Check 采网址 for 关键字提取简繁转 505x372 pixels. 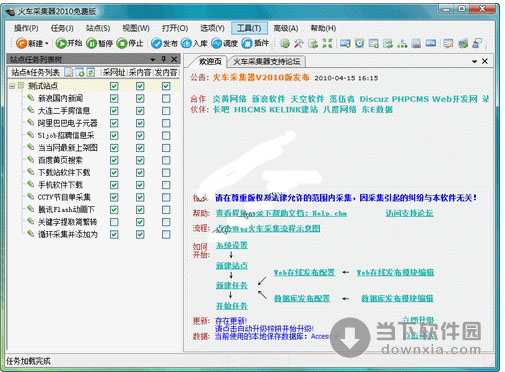(114, 222)
